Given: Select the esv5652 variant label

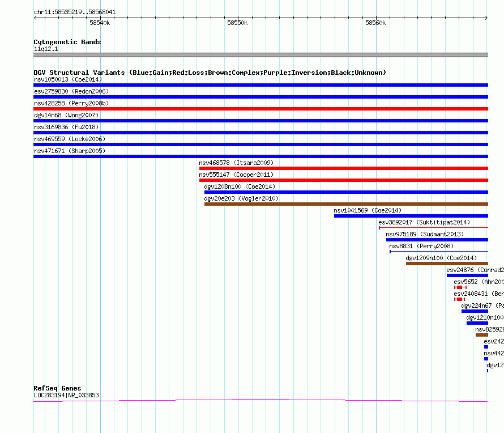Looking at the screenshot, I should click(479, 282).
